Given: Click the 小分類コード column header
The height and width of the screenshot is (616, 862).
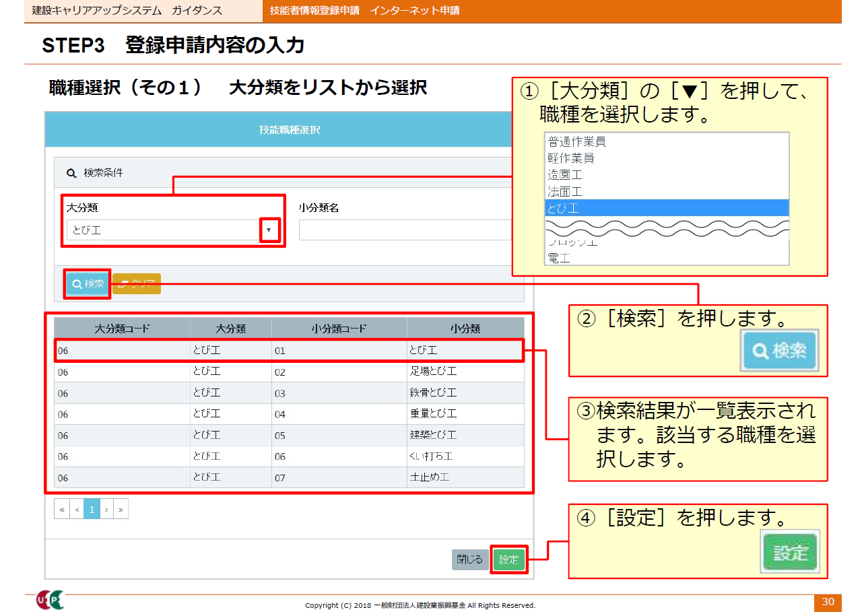Looking at the screenshot, I should (339, 329).
